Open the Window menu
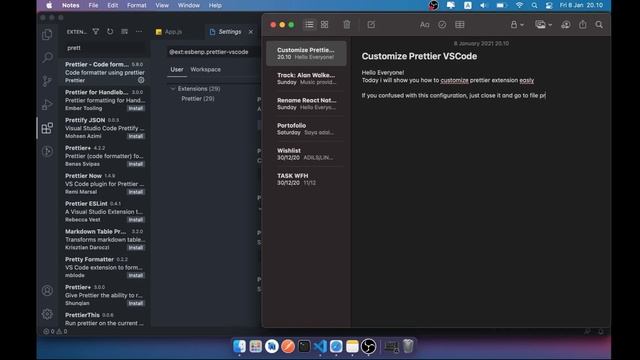Image resolution: width=640 pixels, height=360 pixels. (x=189, y=5)
